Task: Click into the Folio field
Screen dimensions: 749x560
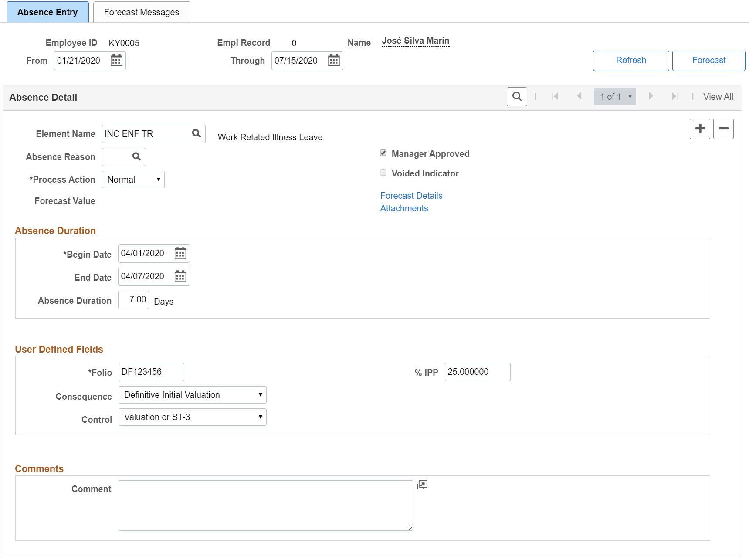Action: coord(151,372)
